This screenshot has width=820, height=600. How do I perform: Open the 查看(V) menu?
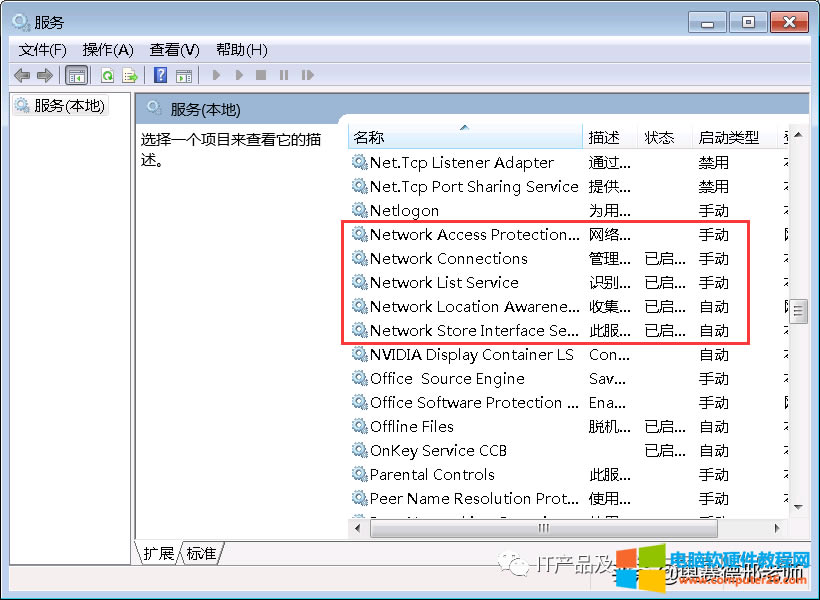pos(174,50)
